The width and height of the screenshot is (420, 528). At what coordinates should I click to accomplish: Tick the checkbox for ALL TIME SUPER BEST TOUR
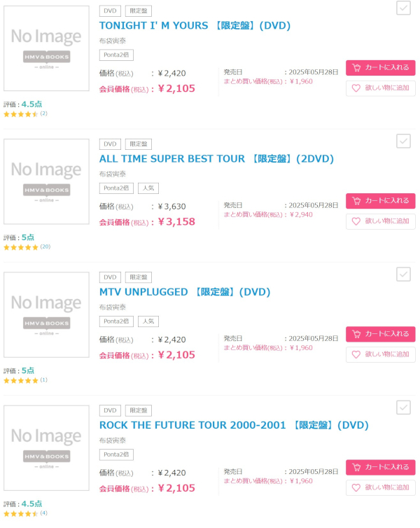tap(403, 141)
